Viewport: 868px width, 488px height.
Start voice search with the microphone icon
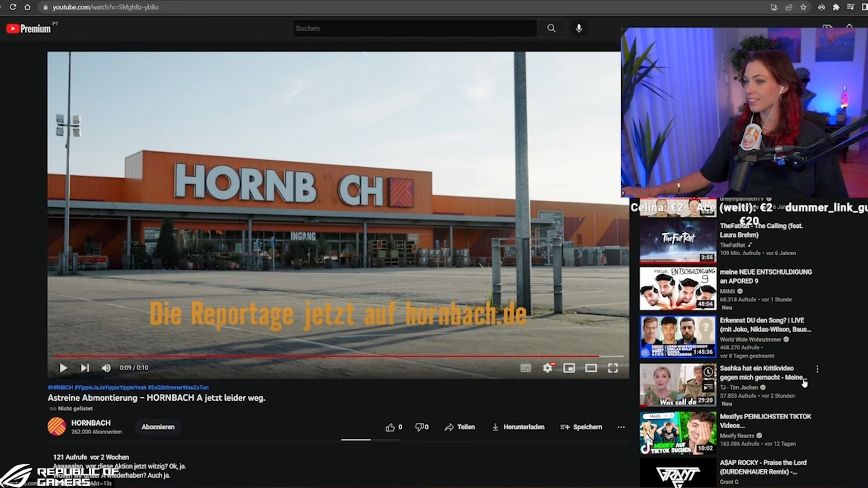(579, 28)
